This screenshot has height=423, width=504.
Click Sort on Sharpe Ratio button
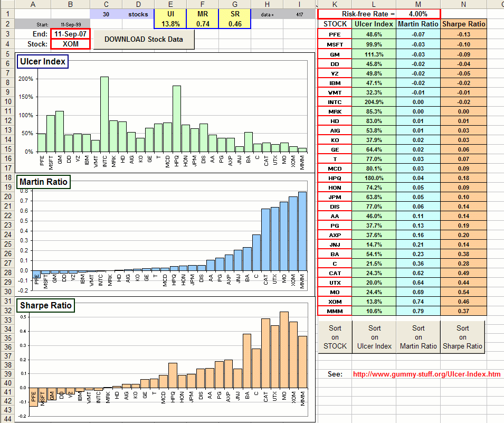462,337
